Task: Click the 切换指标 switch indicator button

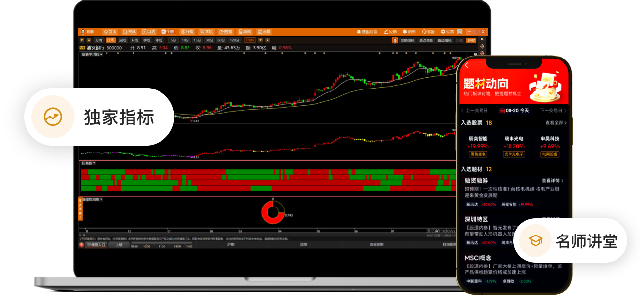Action: pos(407,40)
